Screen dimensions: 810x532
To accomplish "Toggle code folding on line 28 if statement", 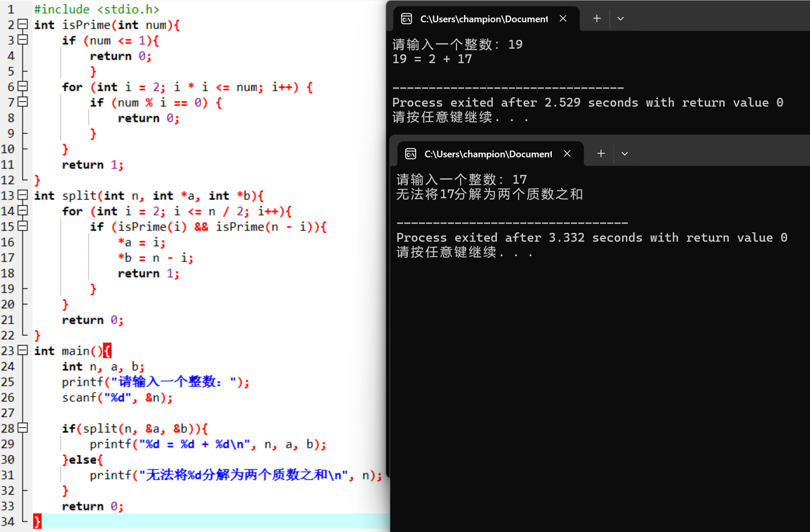I will (x=22, y=428).
